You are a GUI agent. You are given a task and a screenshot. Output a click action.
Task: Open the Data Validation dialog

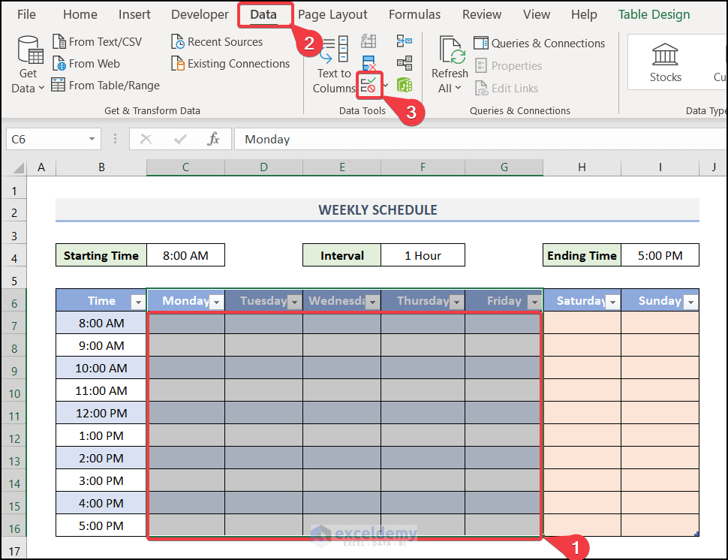[369, 84]
